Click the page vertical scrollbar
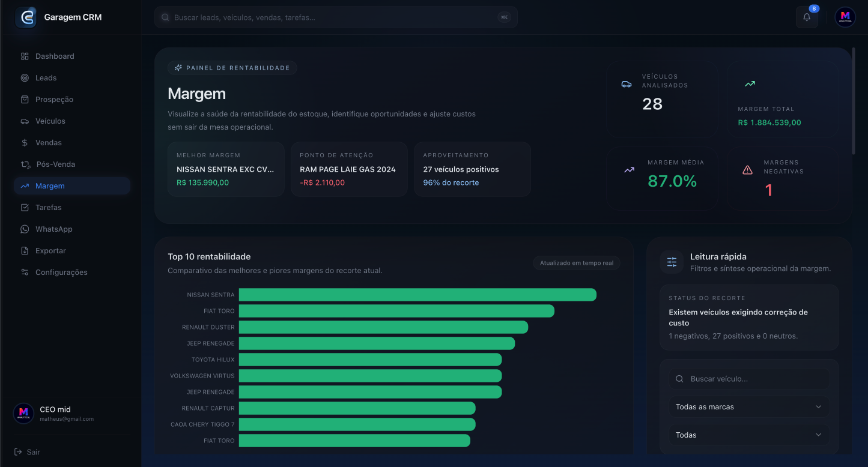Viewport: 868px width, 467px height. 854,101
